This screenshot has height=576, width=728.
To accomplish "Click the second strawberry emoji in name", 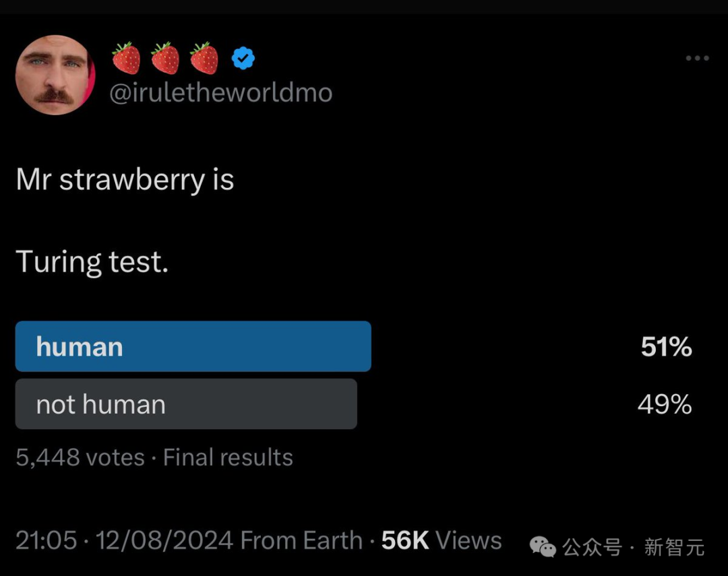I will click(165, 58).
